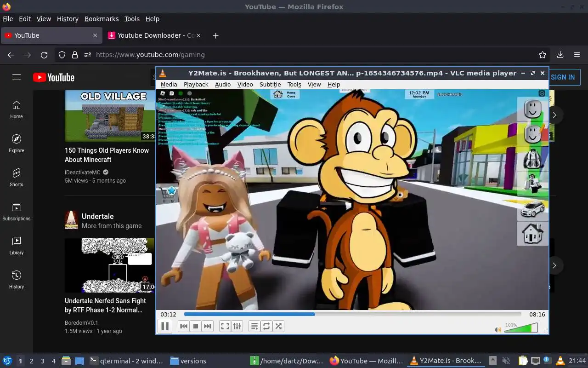Screen dimensions: 588x368
Task: Open the VLC Media menu
Action: pyautogui.click(x=169, y=84)
